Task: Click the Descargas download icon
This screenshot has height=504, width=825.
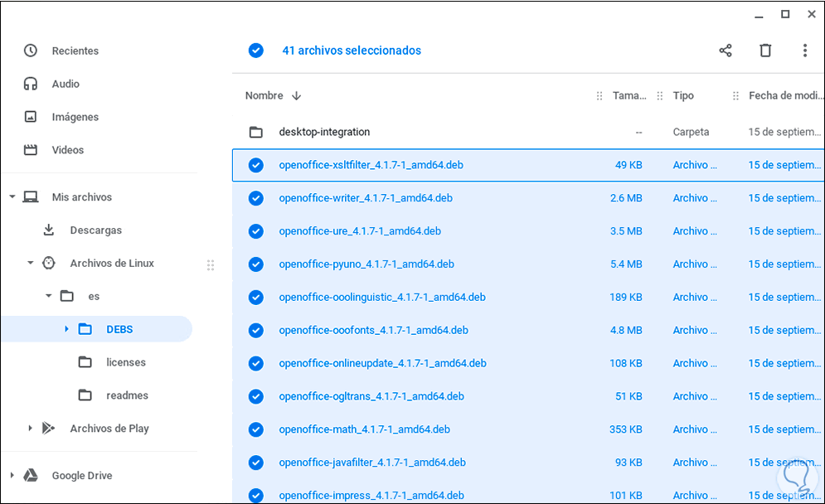Action: 48,230
